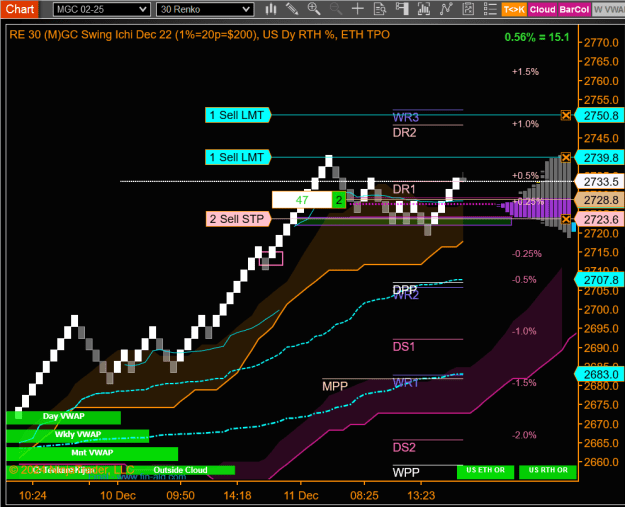Click the DPP pivot label
625x507 pixels.
405,289
